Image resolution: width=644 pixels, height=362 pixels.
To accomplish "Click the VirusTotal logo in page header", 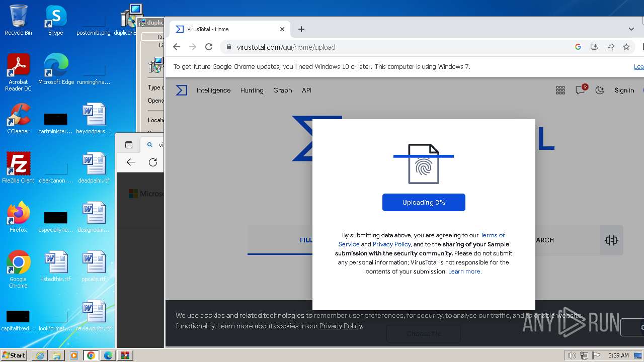I will [x=182, y=90].
